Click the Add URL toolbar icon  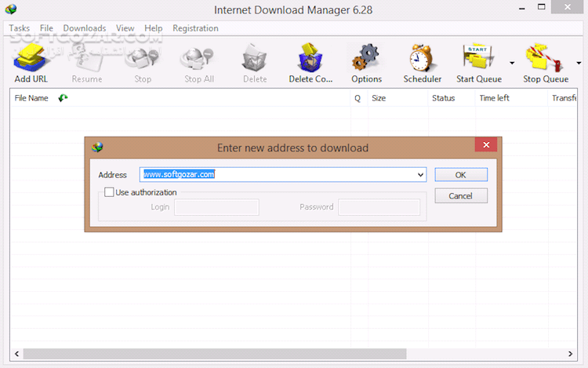click(31, 58)
